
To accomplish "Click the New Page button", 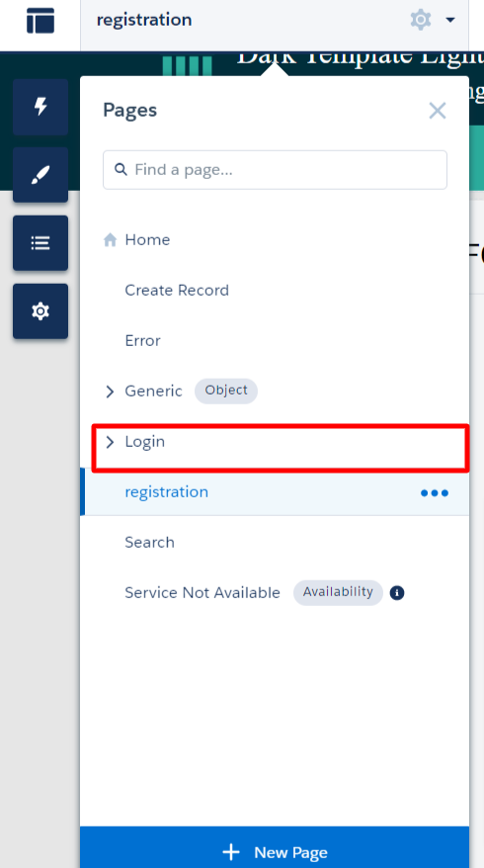I will [x=275, y=847].
